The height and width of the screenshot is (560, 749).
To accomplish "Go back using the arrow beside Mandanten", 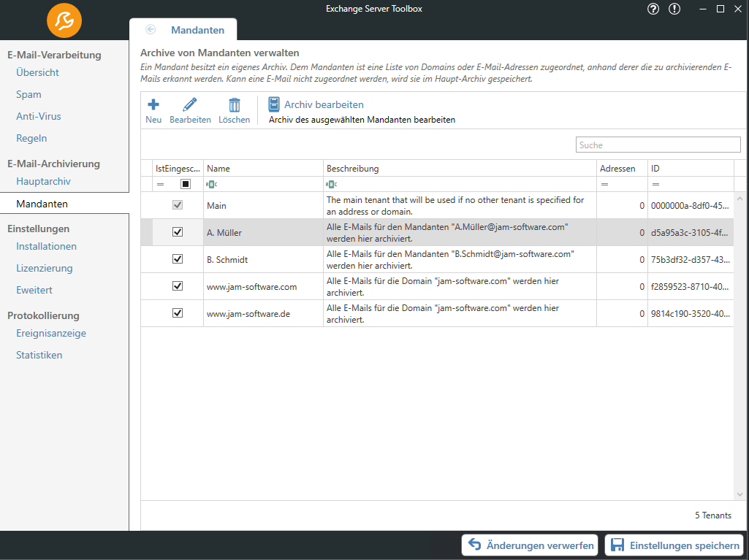I will (151, 30).
